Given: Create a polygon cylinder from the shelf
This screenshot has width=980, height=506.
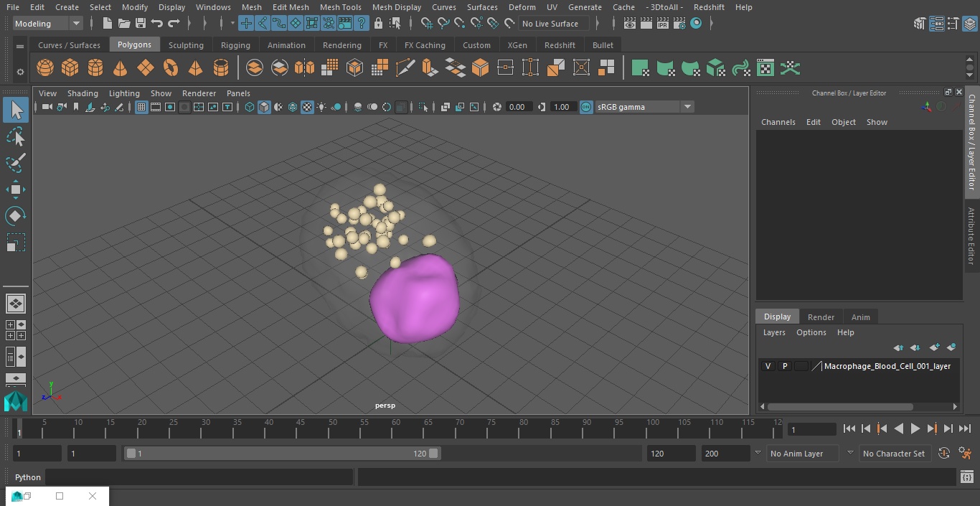Looking at the screenshot, I should (x=95, y=68).
